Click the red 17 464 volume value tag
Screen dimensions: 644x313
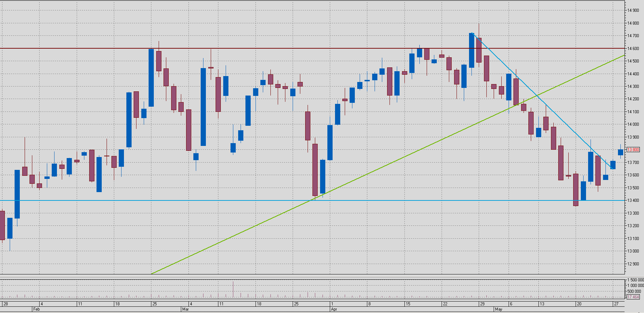pos(633,297)
